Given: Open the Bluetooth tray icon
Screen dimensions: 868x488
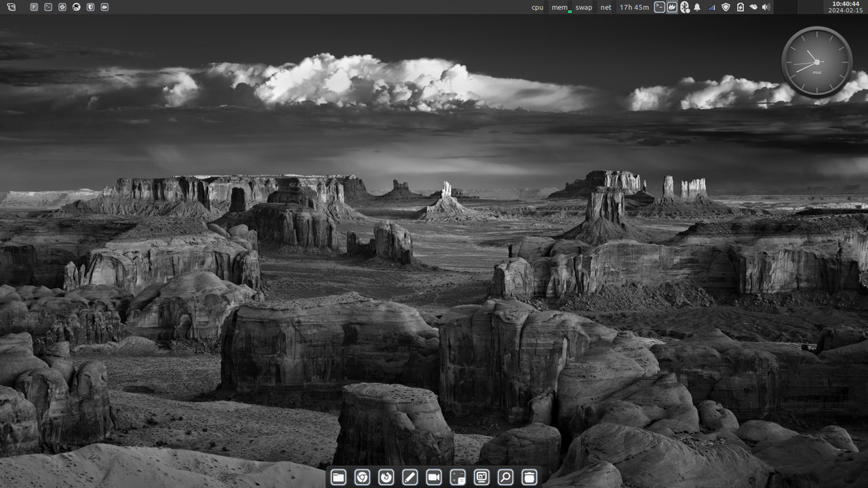Looking at the screenshot, I should pos(685,7).
